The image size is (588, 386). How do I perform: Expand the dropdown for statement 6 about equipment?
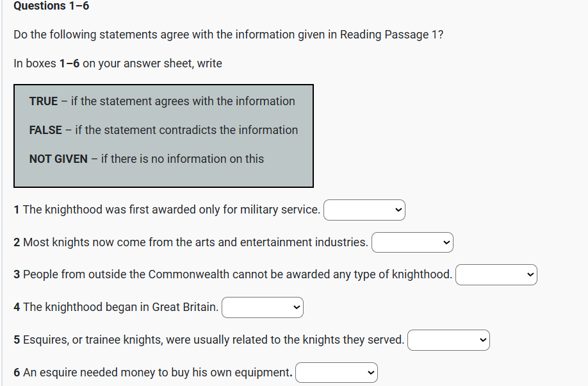[x=336, y=373]
